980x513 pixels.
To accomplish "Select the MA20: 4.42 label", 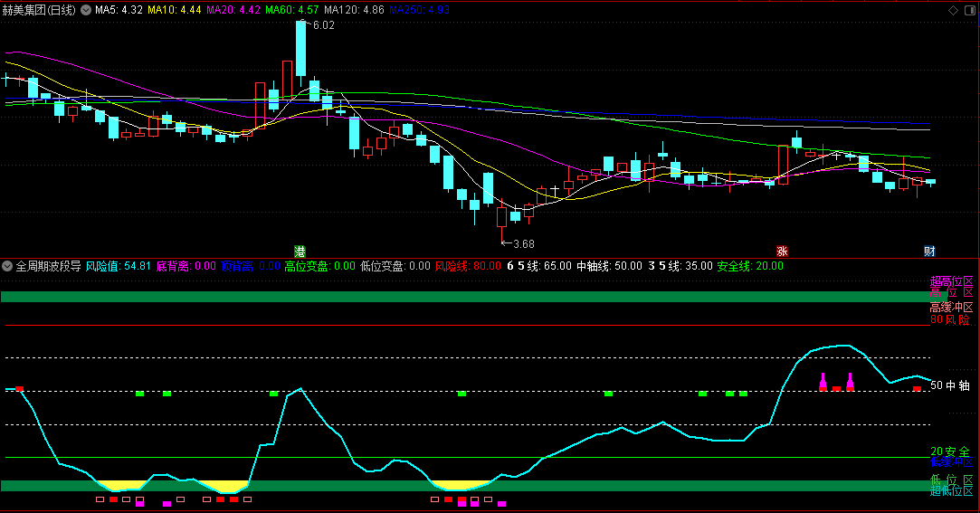I will tap(233, 10).
